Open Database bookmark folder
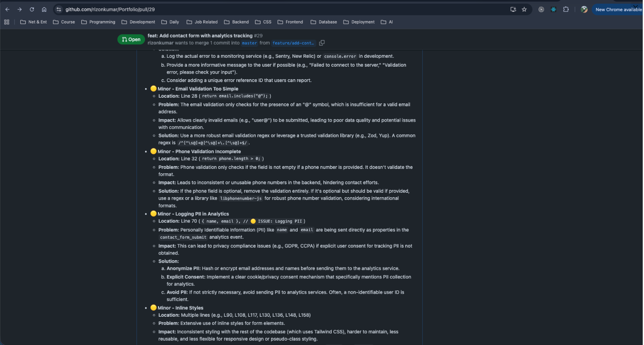The image size is (644, 345). coord(324,22)
